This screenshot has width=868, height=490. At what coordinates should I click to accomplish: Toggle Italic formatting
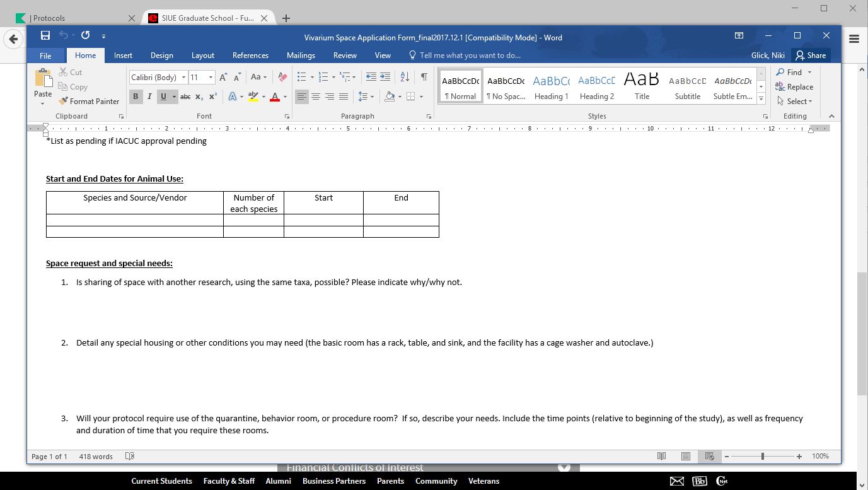tap(149, 96)
